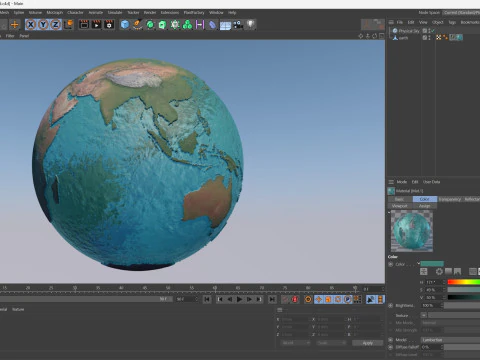
Task: Open the color wheel mode icon
Action: tap(439, 272)
